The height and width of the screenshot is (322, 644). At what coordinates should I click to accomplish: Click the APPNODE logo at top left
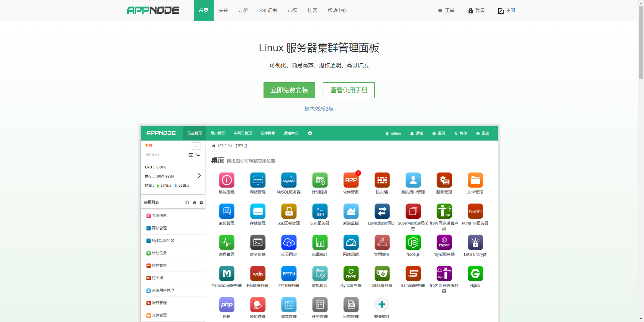click(x=153, y=10)
